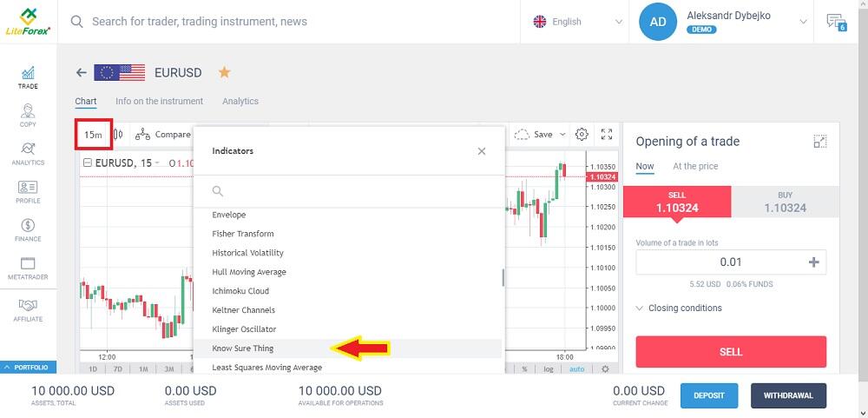868x418 pixels.
Task: Select 1D chart range
Action: pyautogui.click(x=93, y=369)
